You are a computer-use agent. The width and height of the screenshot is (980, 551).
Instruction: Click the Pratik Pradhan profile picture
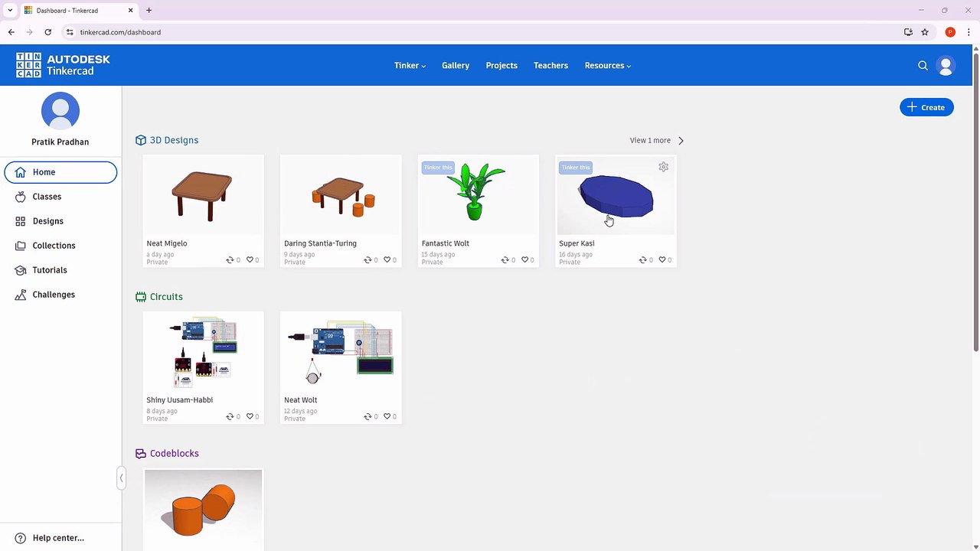tap(60, 111)
